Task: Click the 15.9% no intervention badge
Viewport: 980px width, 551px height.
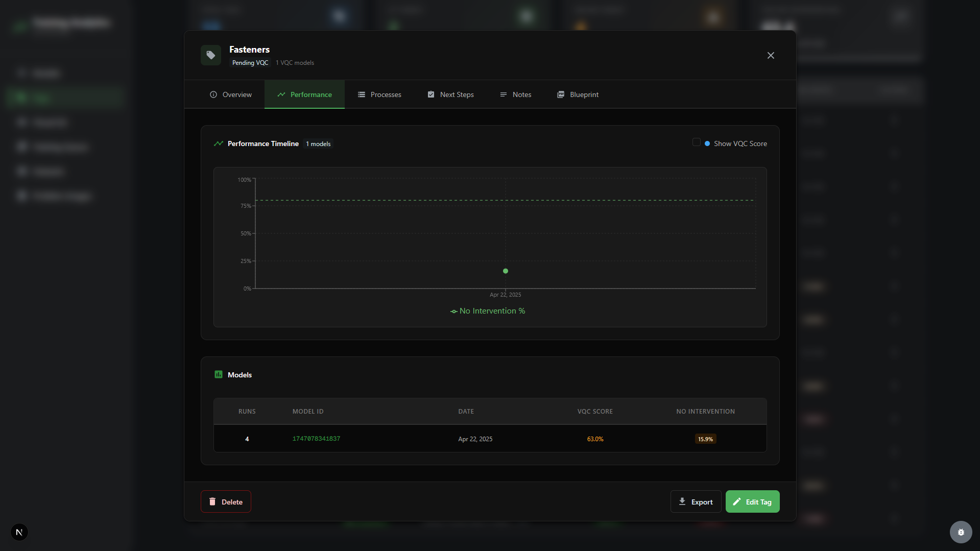Action: point(705,439)
